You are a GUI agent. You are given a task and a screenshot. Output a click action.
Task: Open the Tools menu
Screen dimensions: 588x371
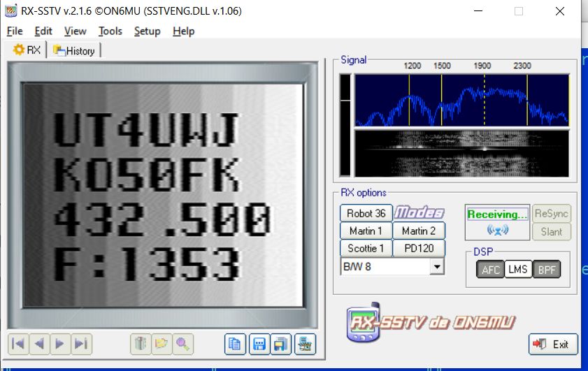(110, 31)
